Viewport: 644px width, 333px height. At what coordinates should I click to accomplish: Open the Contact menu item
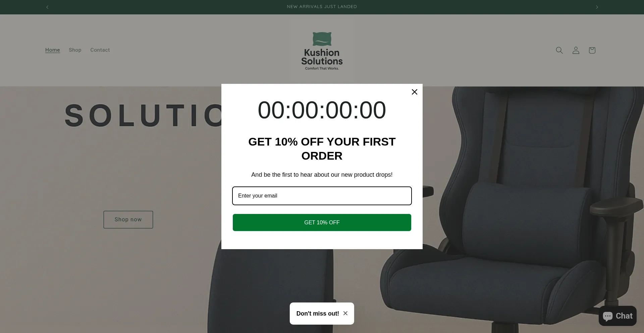[x=100, y=50]
